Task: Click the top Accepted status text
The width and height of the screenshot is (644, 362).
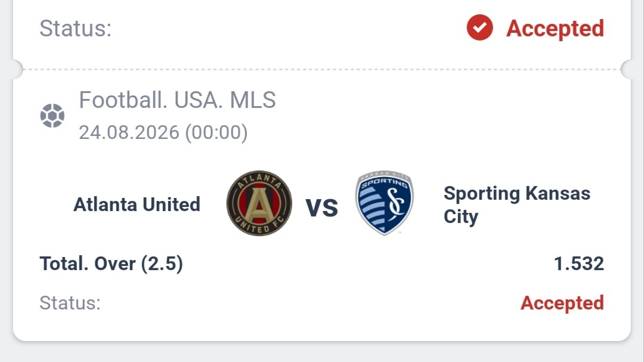Action: [x=555, y=29]
